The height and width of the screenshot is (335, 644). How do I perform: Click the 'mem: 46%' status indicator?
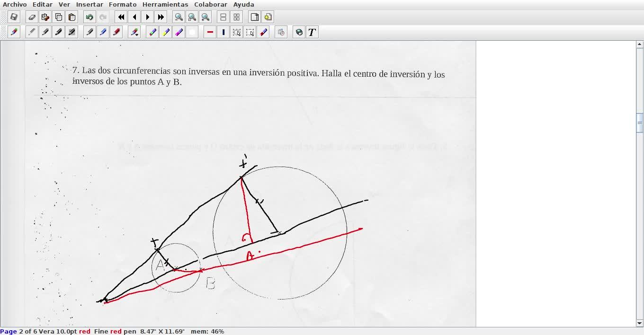[x=207, y=331]
